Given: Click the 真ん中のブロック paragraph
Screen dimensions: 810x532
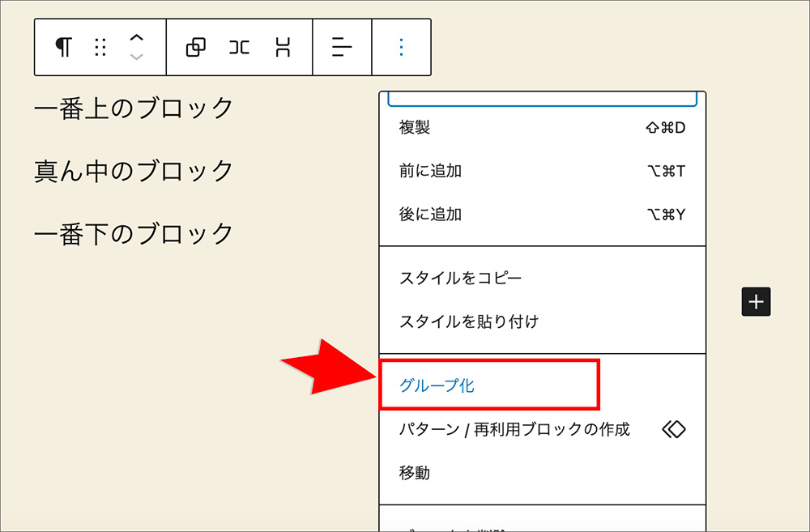Looking at the screenshot, I should click(134, 171).
